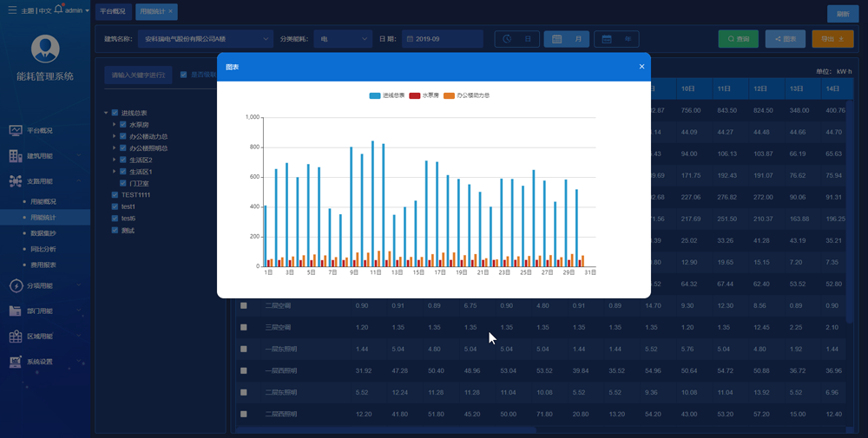Switch to the 平台概况 tab
Screen dimensions: 868x438
point(112,11)
